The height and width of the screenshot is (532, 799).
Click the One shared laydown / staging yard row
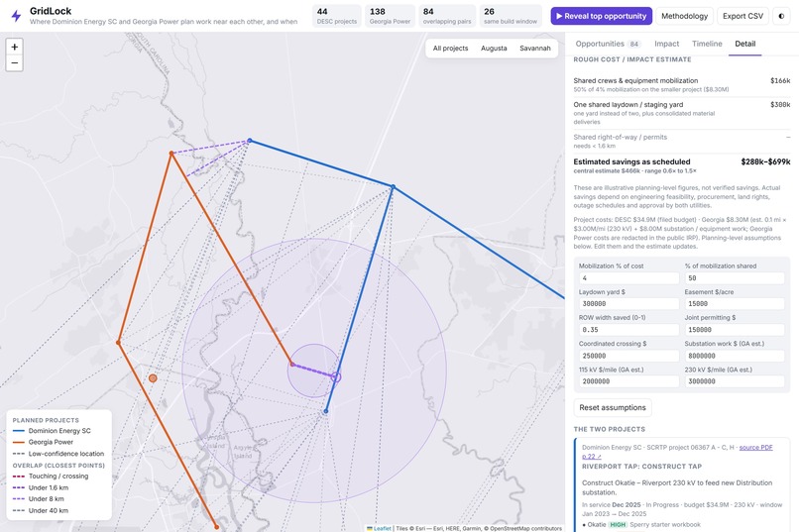coord(682,113)
